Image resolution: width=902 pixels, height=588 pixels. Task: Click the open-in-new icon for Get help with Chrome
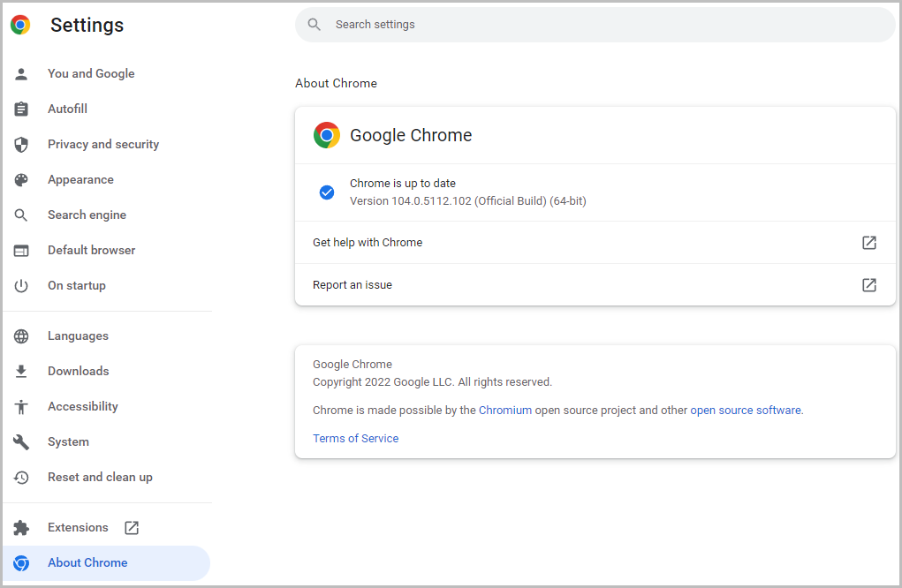pos(869,243)
